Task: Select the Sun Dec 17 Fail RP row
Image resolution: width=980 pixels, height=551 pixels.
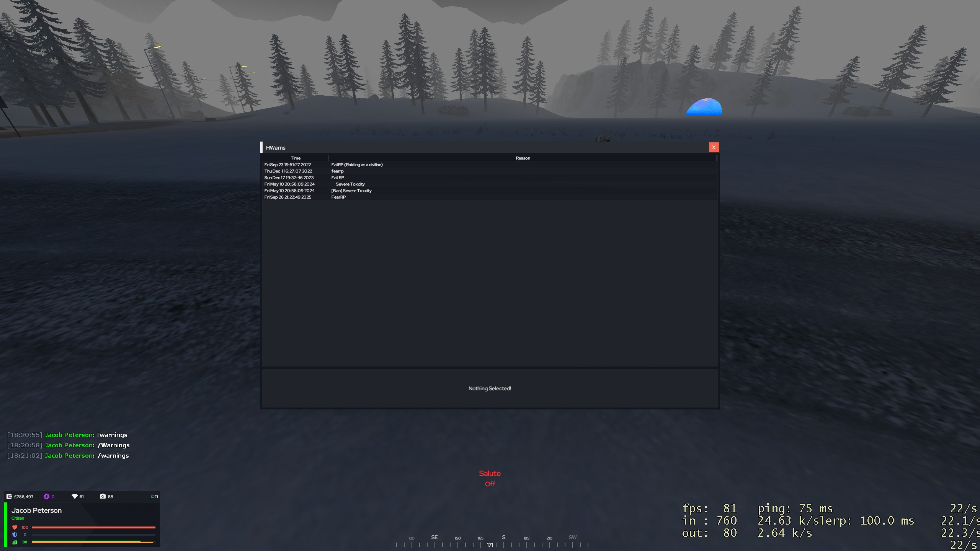Action: click(x=338, y=178)
